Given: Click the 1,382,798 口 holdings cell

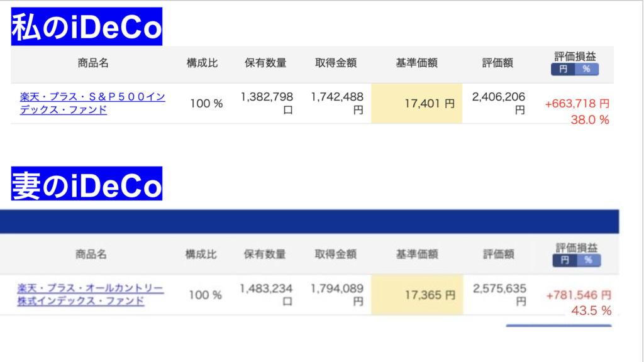Looking at the screenshot, I should point(267,104).
